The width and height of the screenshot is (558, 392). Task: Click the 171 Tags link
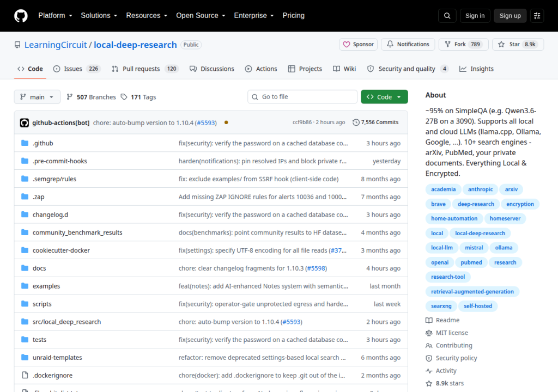138,97
